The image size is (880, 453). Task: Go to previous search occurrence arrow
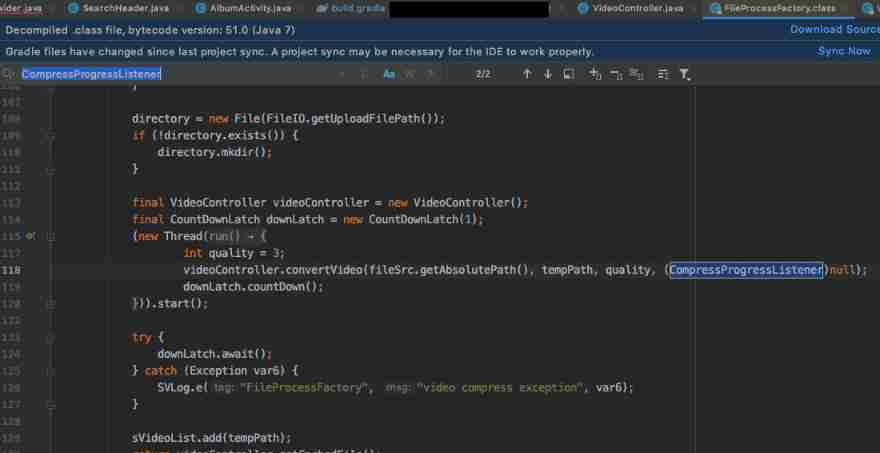[527, 74]
